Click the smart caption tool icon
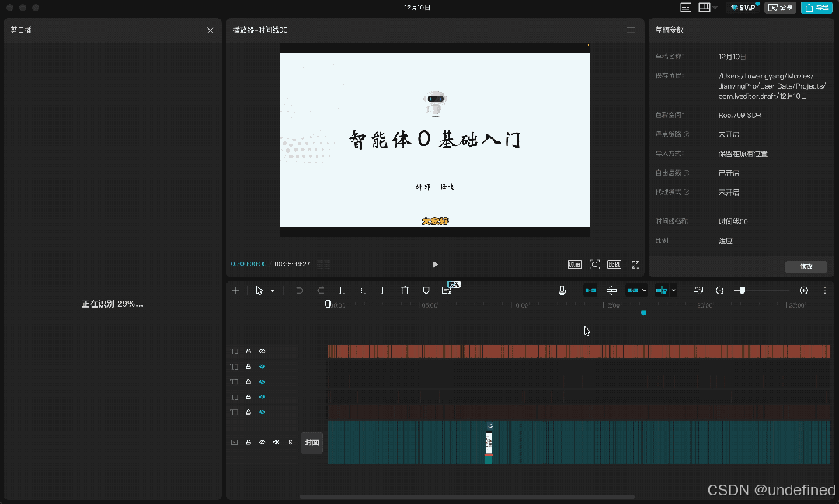Image resolution: width=839 pixels, height=504 pixels. 447,290
